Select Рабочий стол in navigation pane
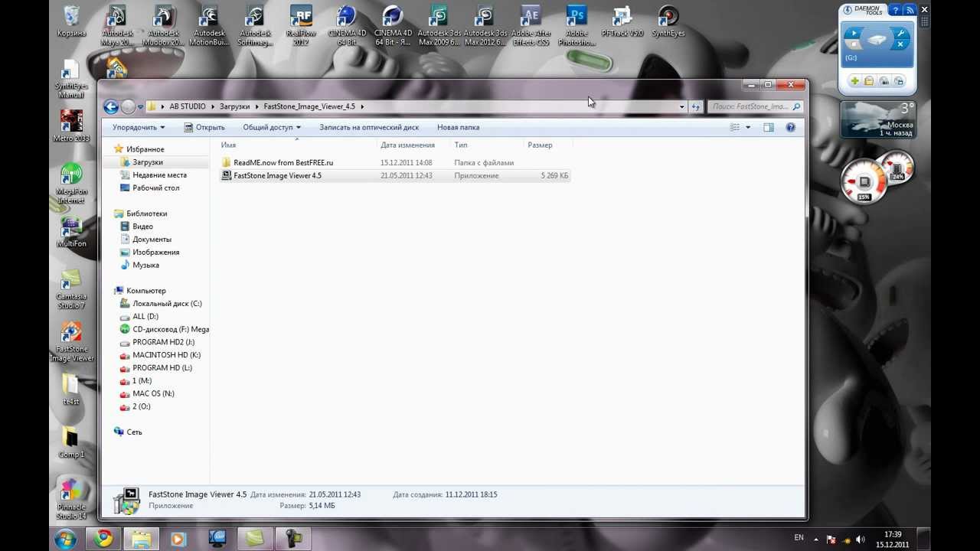 click(x=156, y=187)
